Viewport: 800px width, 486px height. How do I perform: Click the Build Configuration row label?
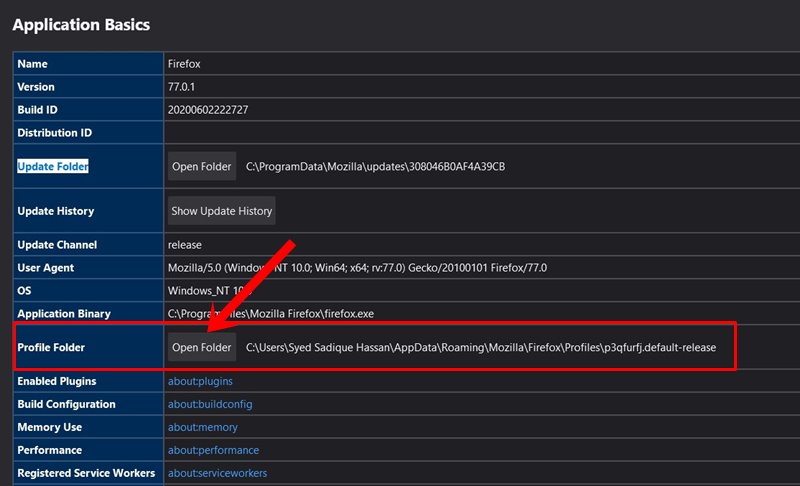point(66,404)
